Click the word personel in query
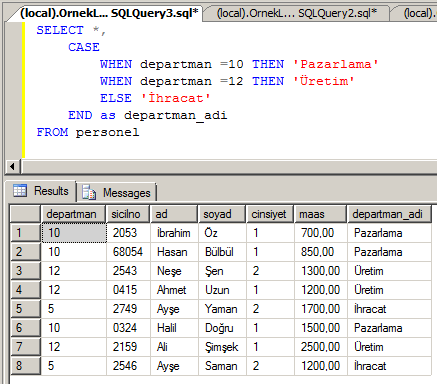The image size is (437, 384). [107, 132]
